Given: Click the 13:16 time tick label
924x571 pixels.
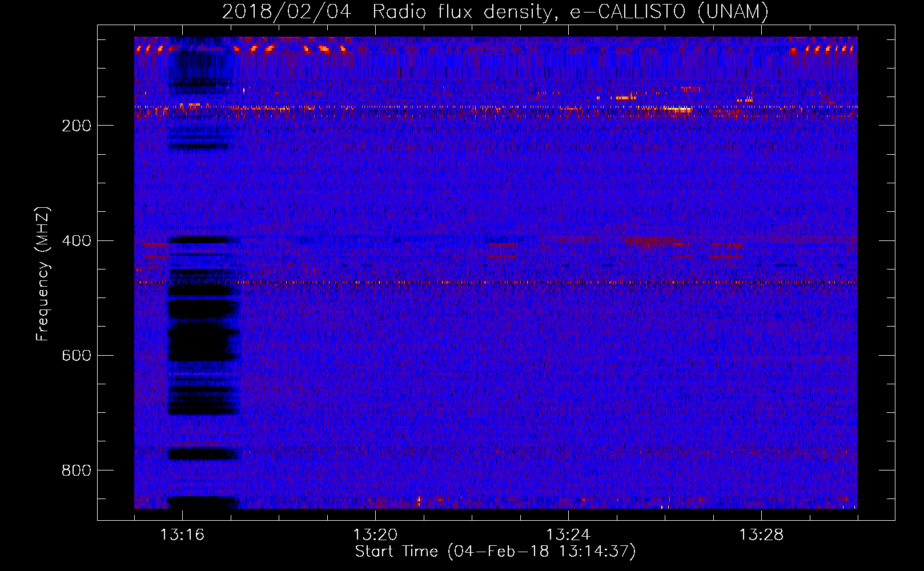Looking at the screenshot, I should pyautogui.click(x=182, y=535).
